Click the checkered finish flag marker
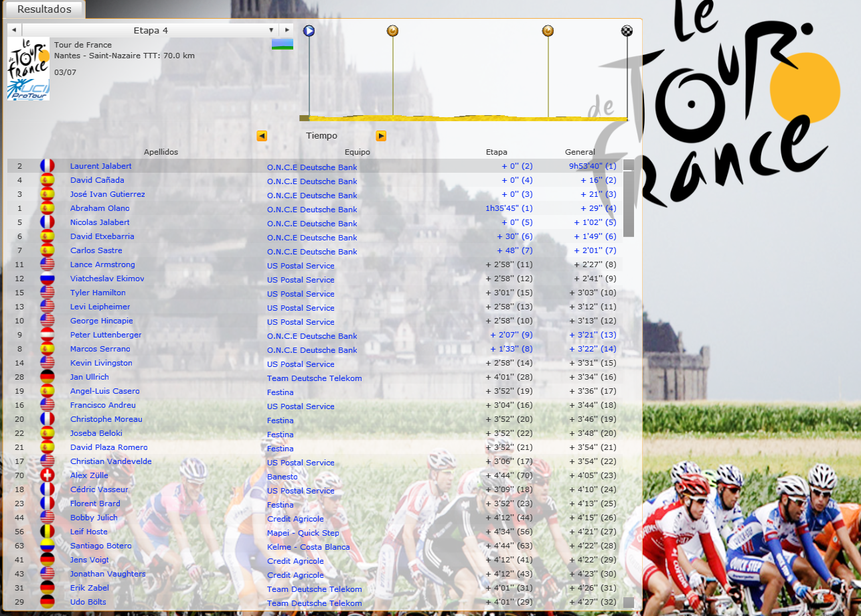 627,31
